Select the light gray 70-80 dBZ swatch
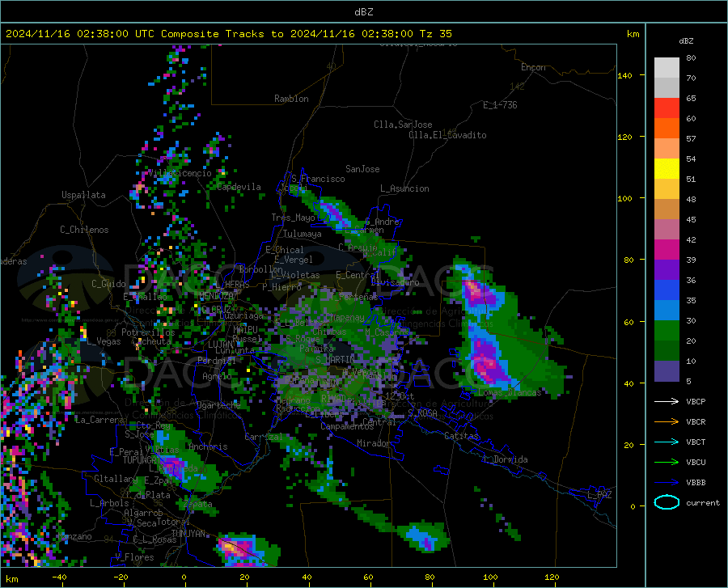This screenshot has height=588, width=728. (667, 68)
